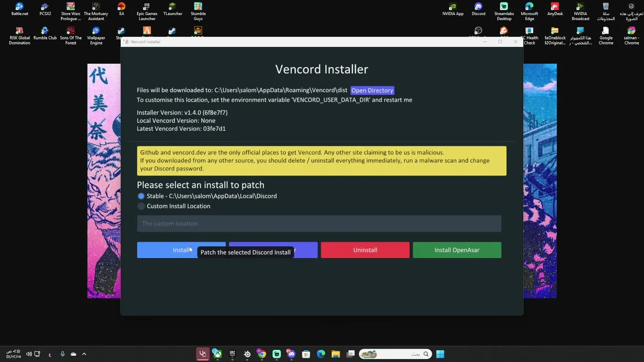Select the Custom Install Location radio button
The height and width of the screenshot is (362, 644).
[141, 206]
